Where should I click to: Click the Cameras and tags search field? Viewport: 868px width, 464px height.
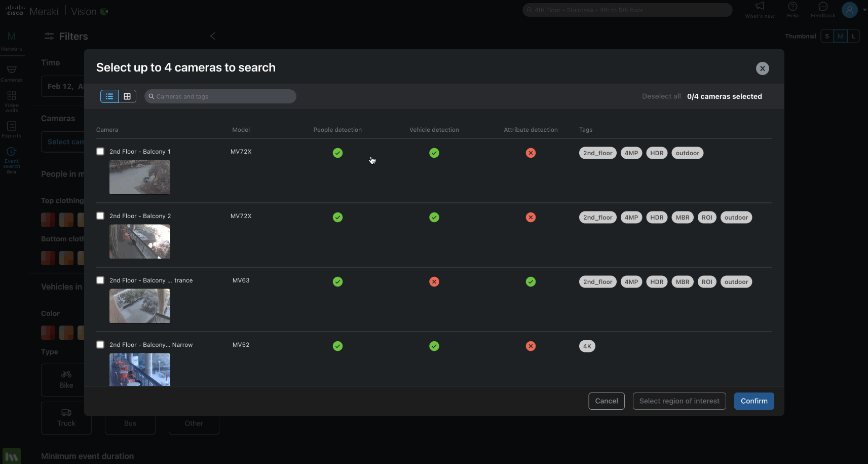coord(220,96)
